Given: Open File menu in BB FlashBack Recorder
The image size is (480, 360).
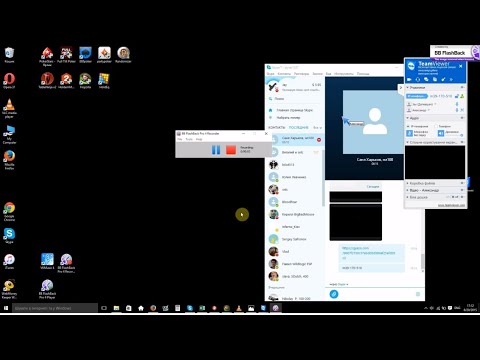Looking at the screenshot, I should tap(180, 139).
